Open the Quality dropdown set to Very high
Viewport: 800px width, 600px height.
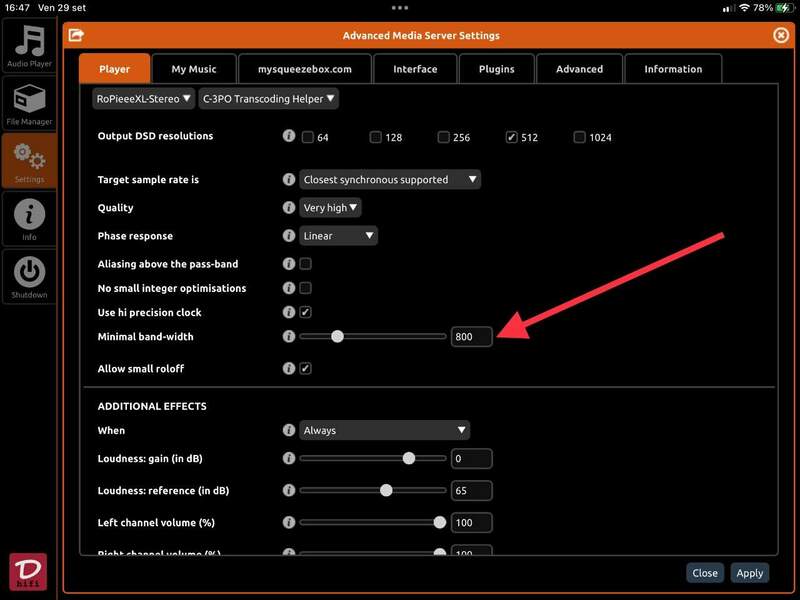[331, 208]
